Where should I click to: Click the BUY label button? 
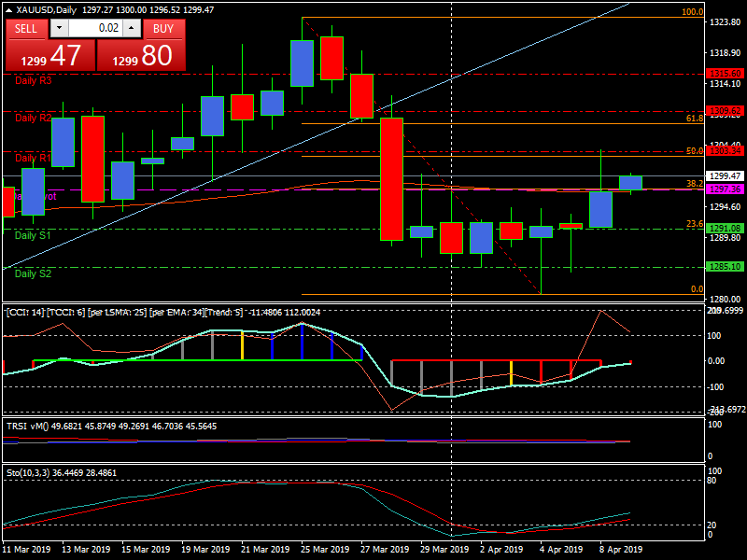(163, 28)
